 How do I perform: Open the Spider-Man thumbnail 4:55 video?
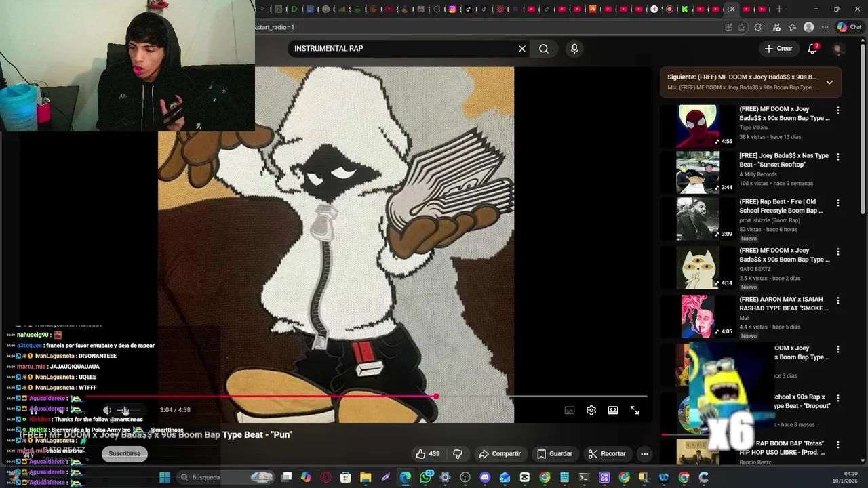698,126
